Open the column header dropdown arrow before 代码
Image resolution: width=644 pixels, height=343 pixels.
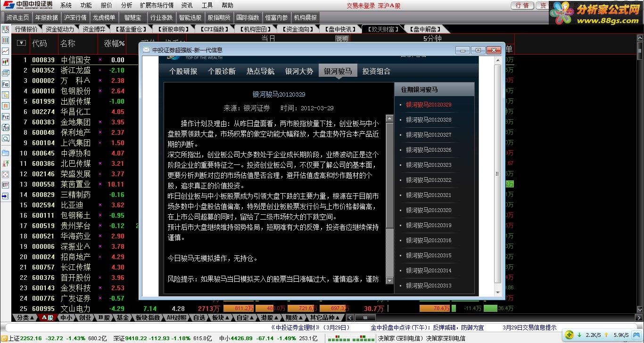[21, 43]
